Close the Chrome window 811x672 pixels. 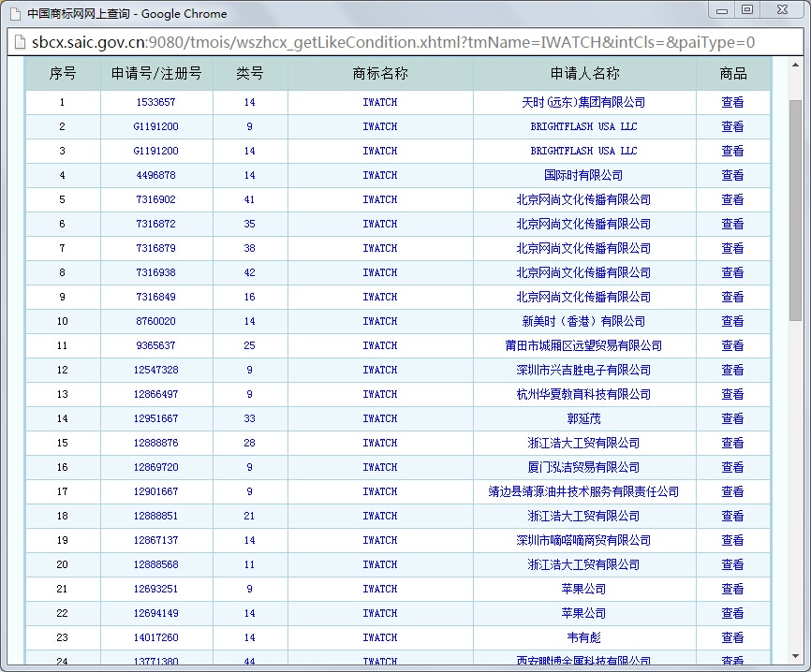[x=783, y=10]
